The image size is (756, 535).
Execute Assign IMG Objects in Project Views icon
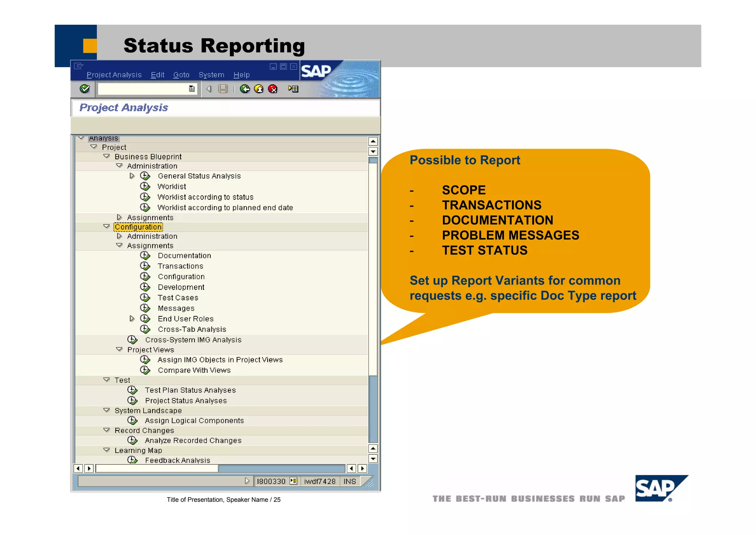(x=145, y=359)
